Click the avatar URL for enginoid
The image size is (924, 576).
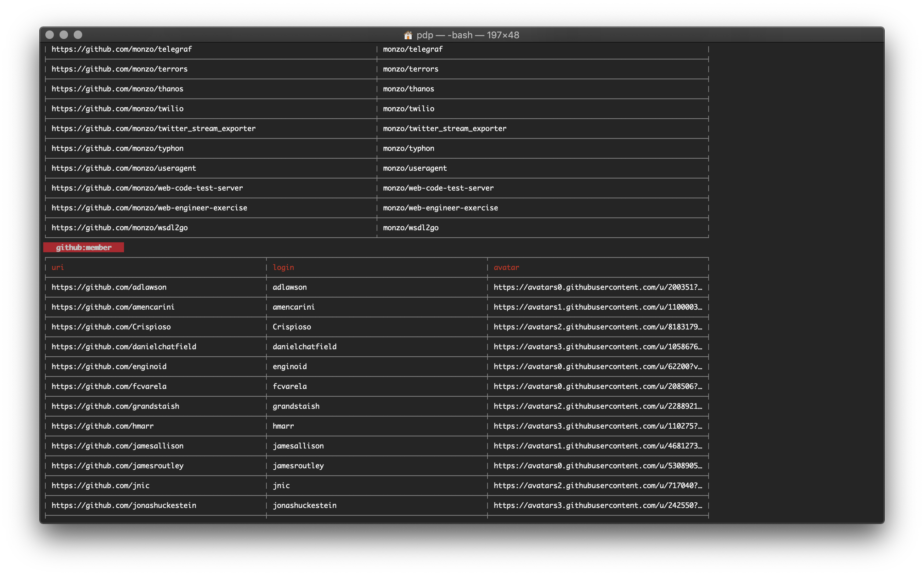pyautogui.click(x=597, y=367)
